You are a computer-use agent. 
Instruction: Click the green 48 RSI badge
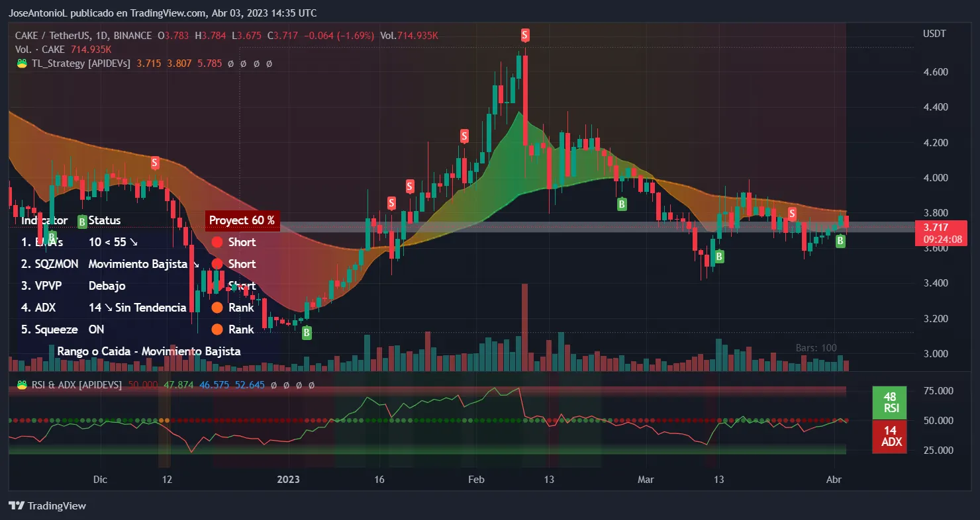(x=889, y=402)
